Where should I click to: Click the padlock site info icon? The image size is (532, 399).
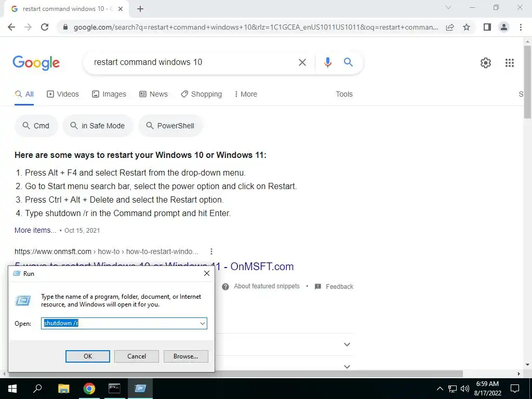click(x=65, y=27)
